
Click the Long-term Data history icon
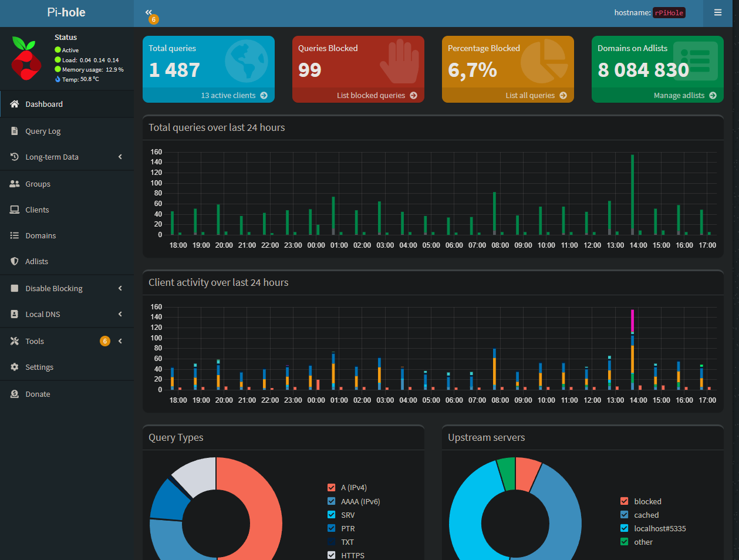click(15, 157)
